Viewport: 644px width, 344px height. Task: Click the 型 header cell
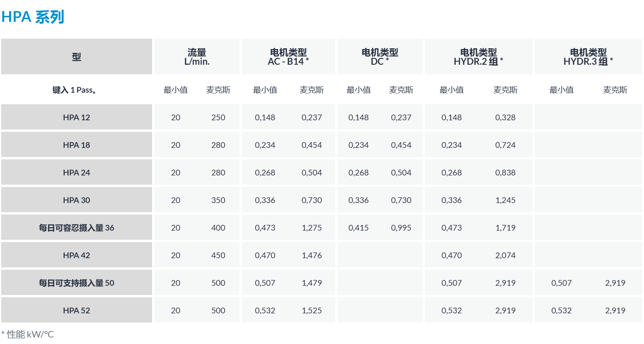[77, 57]
